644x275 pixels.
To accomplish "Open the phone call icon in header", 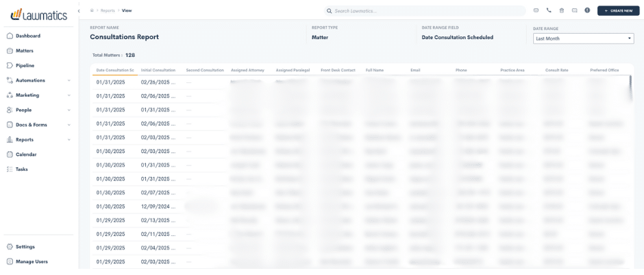I will [549, 11].
